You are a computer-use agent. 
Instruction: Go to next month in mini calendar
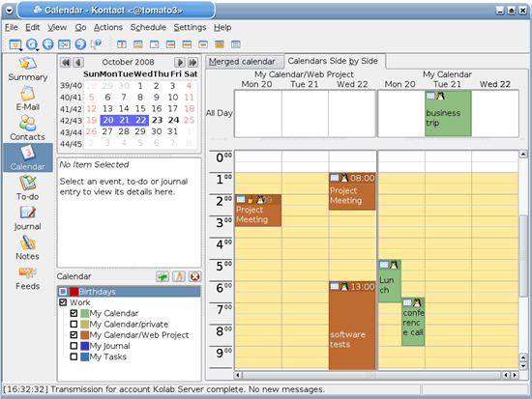(x=180, y=63)
